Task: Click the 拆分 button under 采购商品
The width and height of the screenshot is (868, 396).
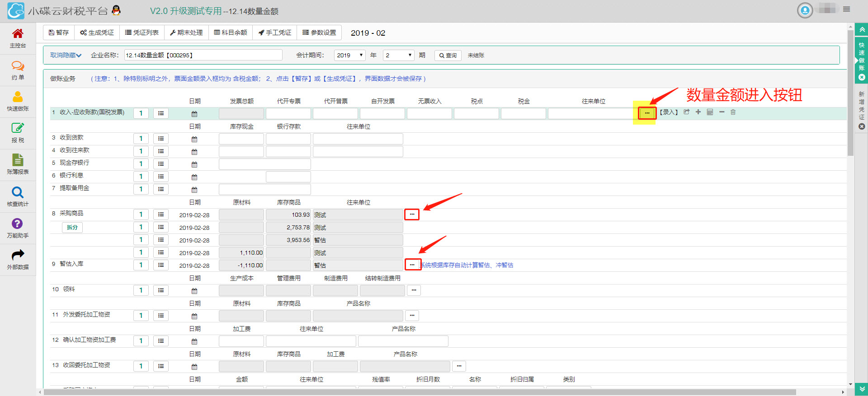Action: coord(72,228)
